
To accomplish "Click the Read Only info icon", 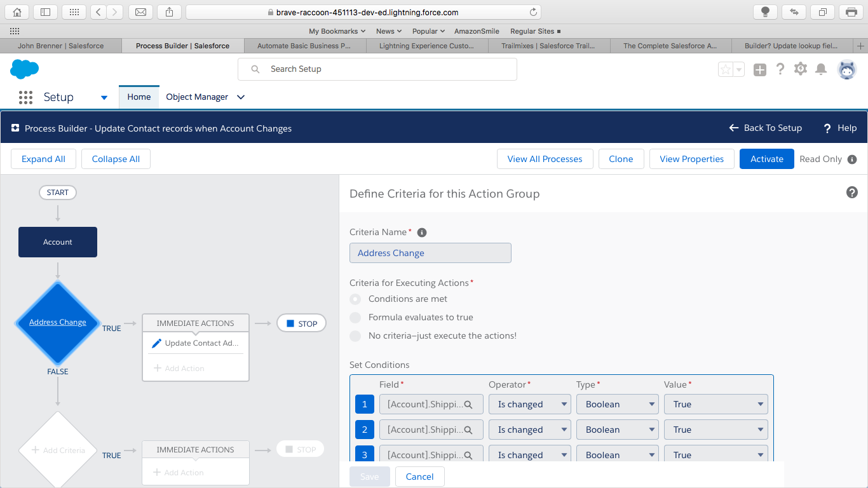I will (852, 159).
